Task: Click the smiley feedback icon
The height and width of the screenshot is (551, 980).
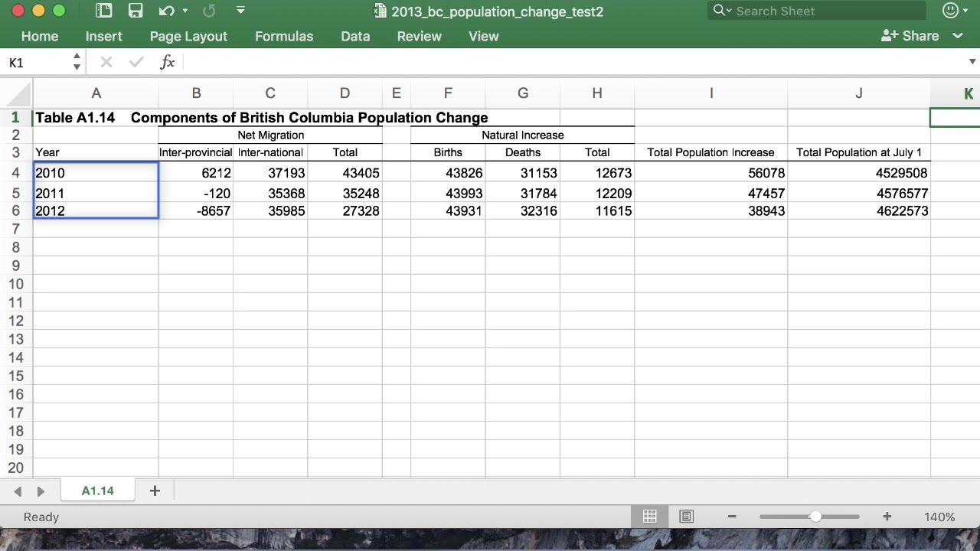Action: coord(950,11)
